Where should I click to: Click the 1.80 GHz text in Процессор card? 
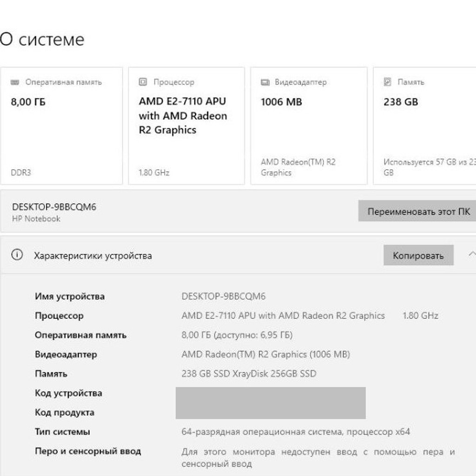coord(154,172)
